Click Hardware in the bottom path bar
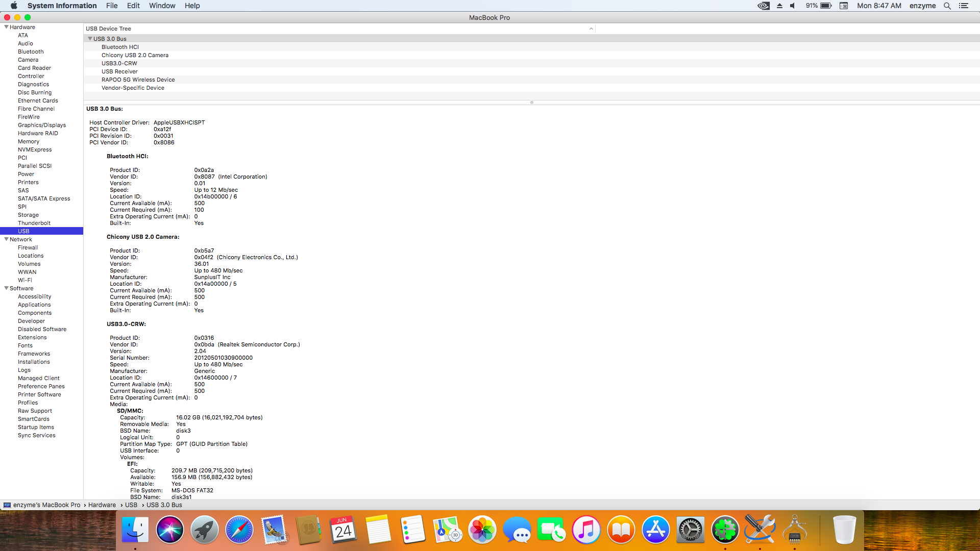This screenshot has width=980, height=551. tap(102, 505)
